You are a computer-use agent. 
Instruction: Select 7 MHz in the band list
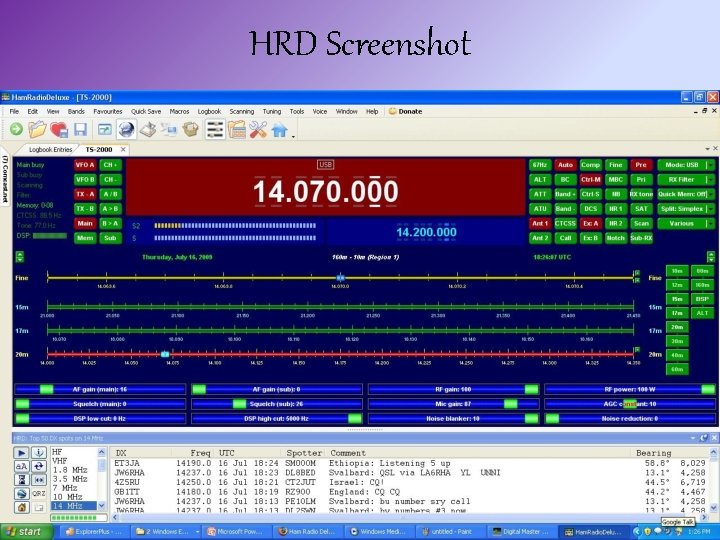pyautogui.click(x=65, y=488)
